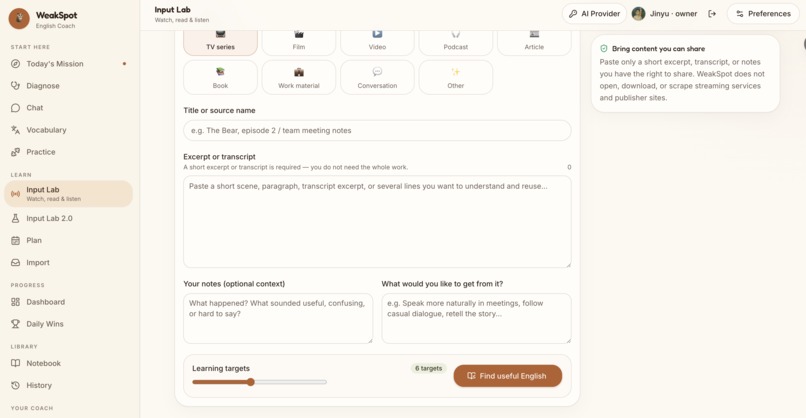Click the Learning targets slider handle
Screen dimensions: 806x418
(250, 382)
